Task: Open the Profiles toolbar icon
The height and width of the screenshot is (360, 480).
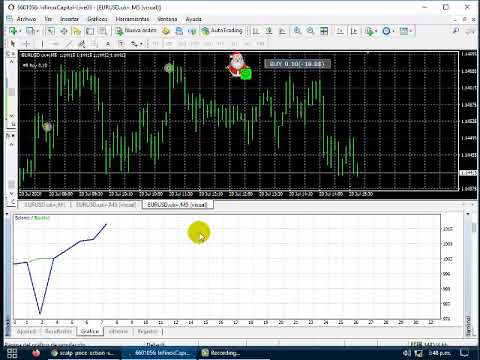Action: click(x=30, y=31)
